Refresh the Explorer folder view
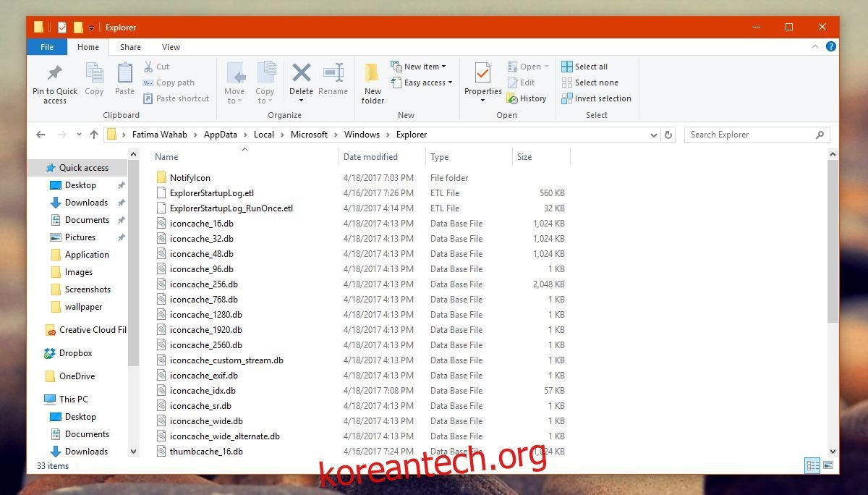Screen dimensions: 868x495 point(668,135)
